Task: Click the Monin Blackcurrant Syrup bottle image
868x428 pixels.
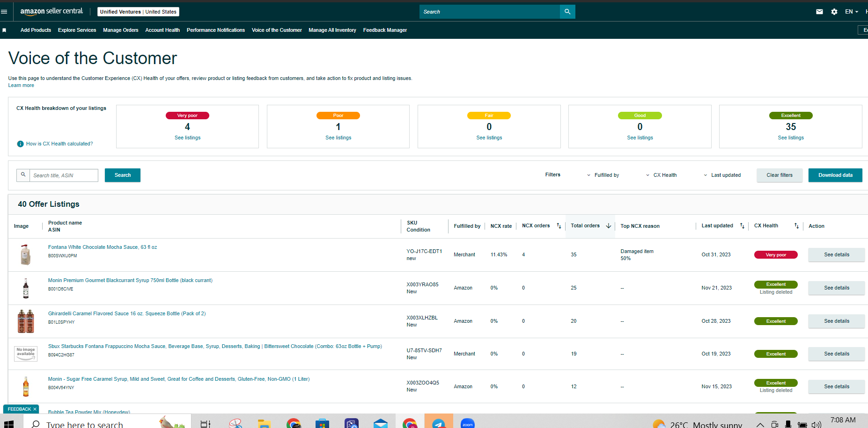Action: pyautogui.click(x=26, y=288)
